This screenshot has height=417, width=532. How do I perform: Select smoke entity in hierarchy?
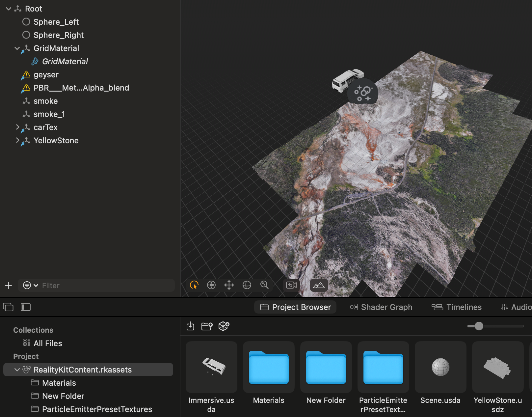tap(46, 101)
